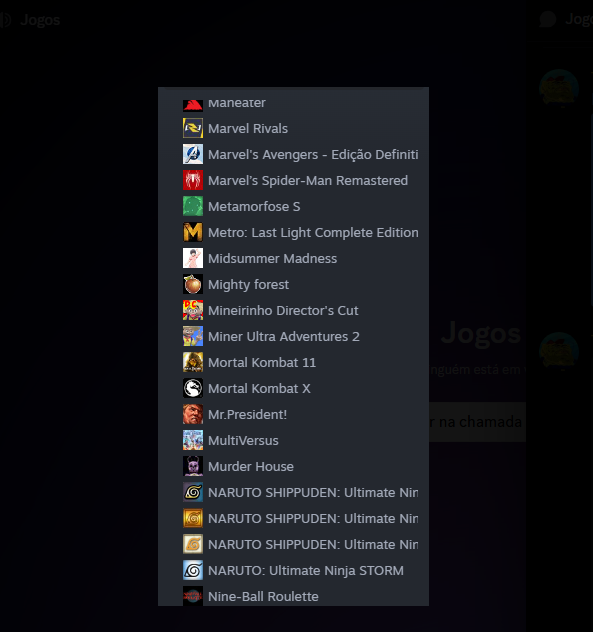Click the orange NARUTO SHIPPUDEN leaf icon
This screenshot has width=593, height=632.
pyautogui.click(x=193, y=518)
